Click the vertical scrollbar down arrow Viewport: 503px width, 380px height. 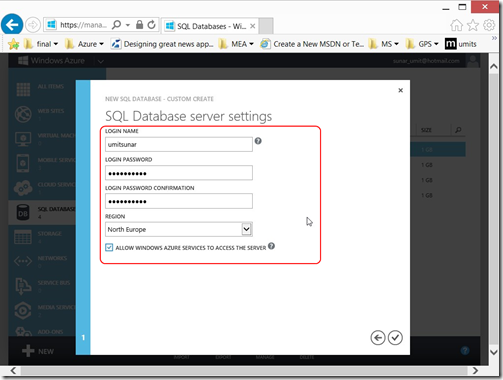494,352
